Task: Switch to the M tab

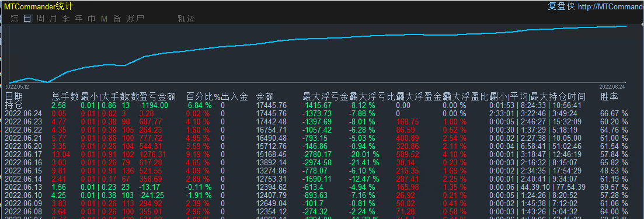Action: click(104, 19)
